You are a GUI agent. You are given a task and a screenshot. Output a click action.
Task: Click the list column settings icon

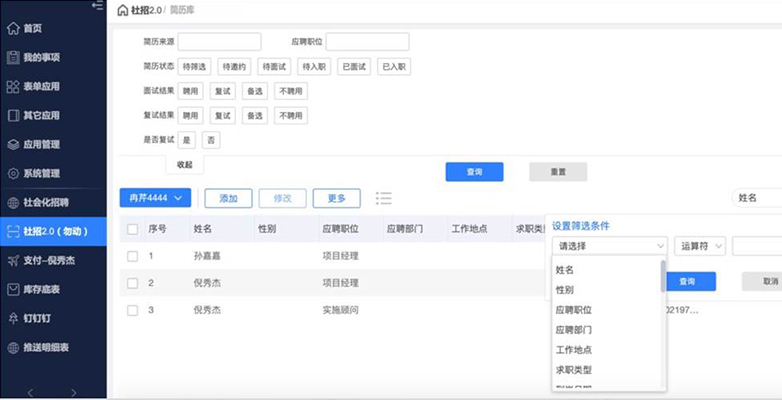coord(383,198)
